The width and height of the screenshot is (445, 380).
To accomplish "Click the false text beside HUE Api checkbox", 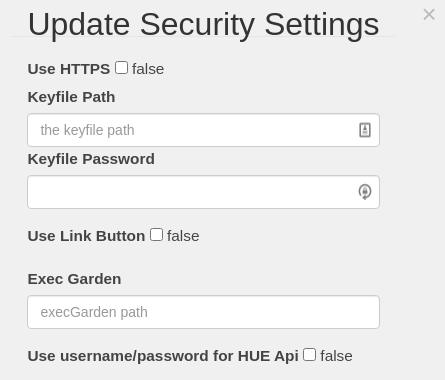I will [x=336, y=356].
